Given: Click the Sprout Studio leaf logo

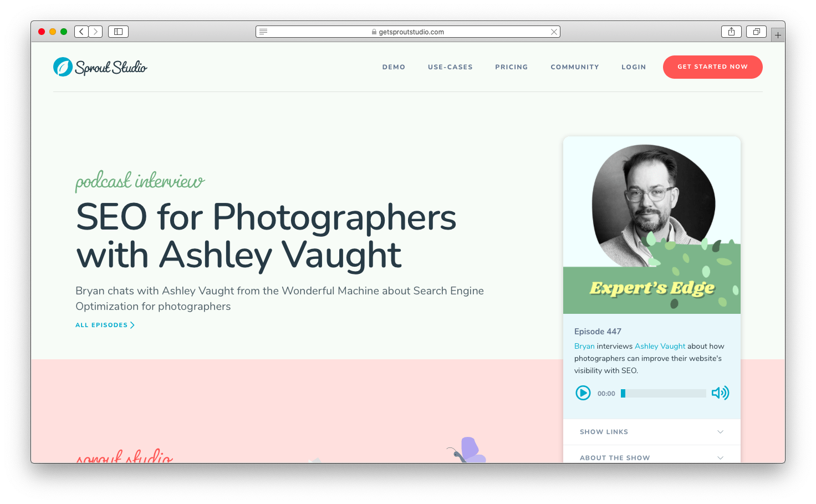Looking at the screenshot, I should tap(63, 67).
